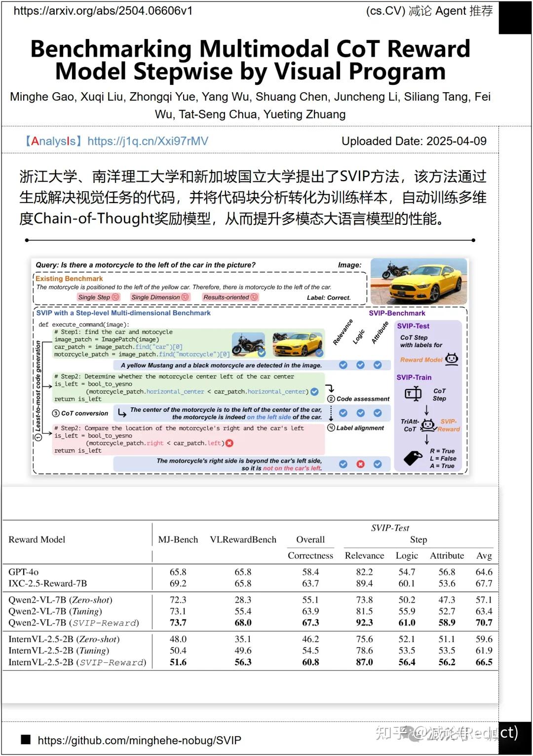533x756 pixels.
Task: Click the 'Relevance' table column header
Action: (364, 555)
